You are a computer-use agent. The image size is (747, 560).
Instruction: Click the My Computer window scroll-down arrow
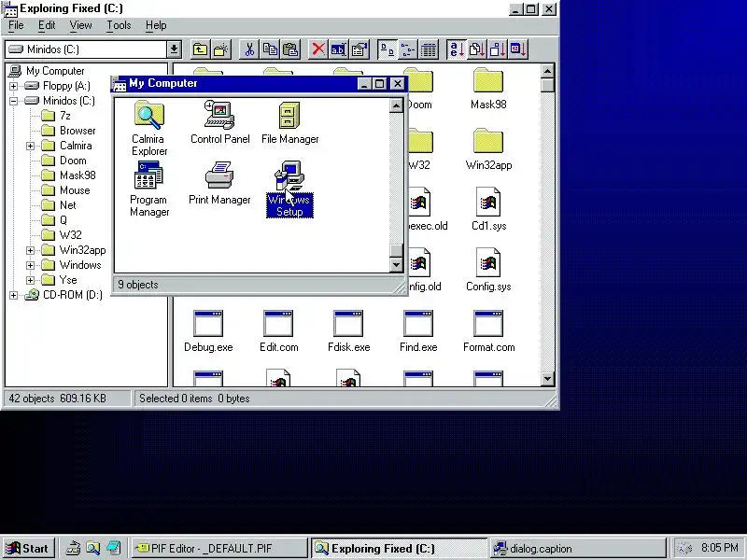click(x=396, y=265)
